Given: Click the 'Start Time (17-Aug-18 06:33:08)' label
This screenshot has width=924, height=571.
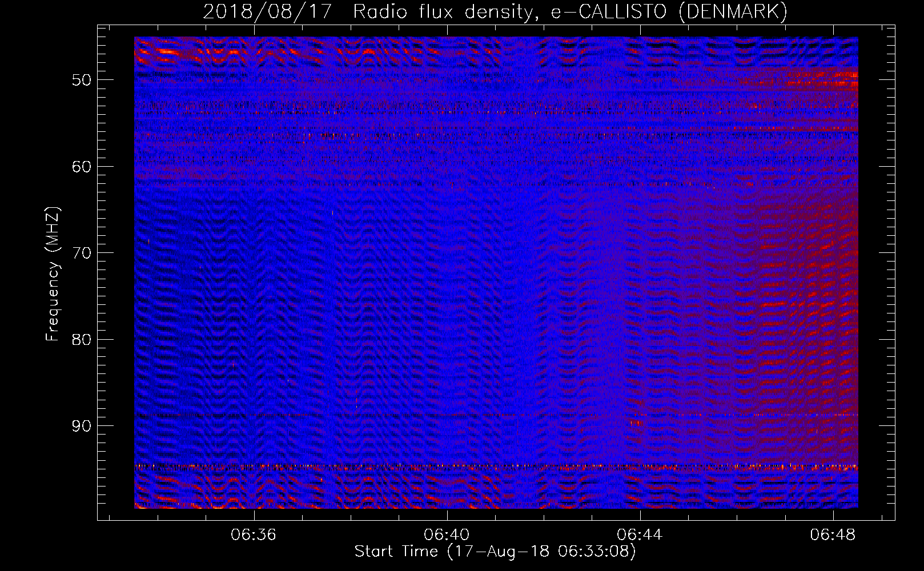Looking at the screenshot, I should click(x=495, y=552).
